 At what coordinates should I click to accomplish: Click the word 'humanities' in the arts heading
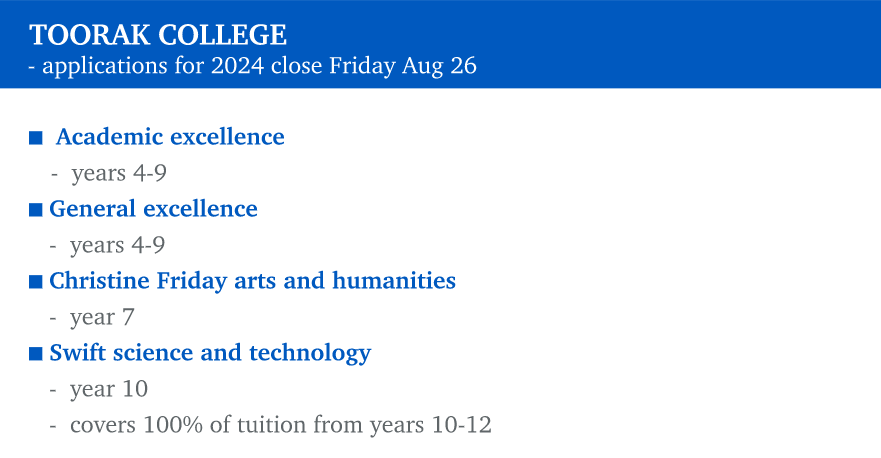pos(394,280)
